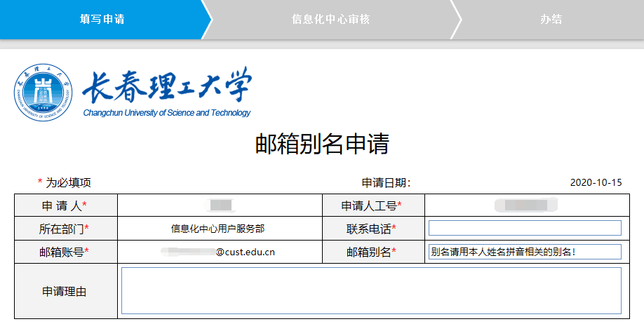Focus the 联系电话 input field
The image size is (644, 331).
pos(525,228)
